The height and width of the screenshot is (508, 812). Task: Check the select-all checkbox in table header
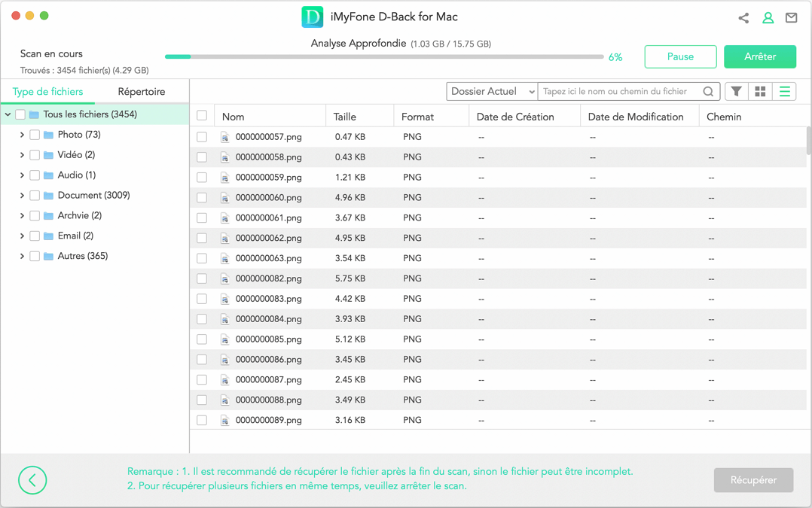point(202,115)
